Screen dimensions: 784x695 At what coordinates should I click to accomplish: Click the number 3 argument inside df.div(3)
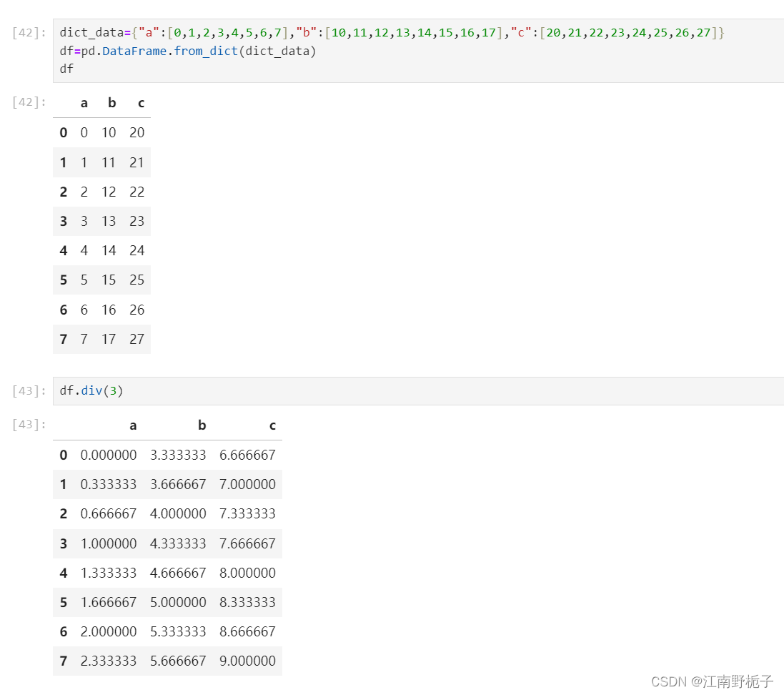(x=113, y=390)
